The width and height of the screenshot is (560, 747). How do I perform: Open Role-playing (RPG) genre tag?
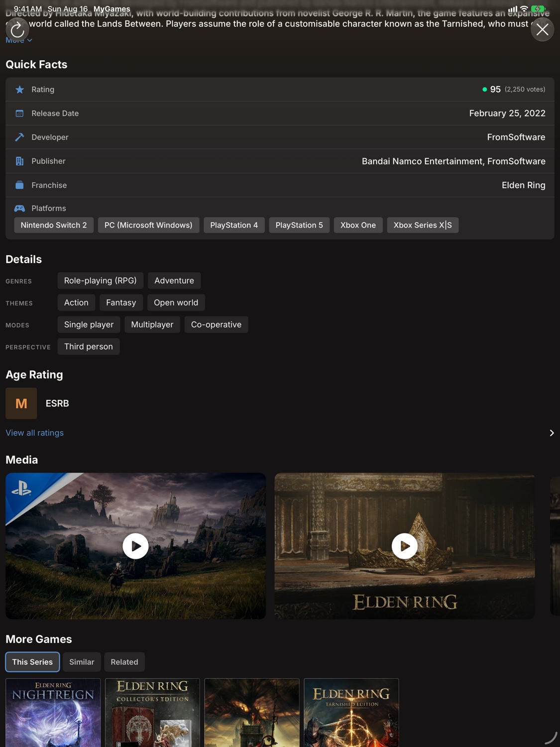coord(101,280)
